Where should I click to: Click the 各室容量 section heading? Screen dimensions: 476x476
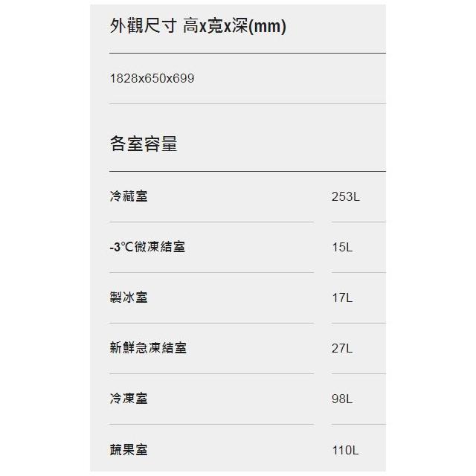(143, 144)
